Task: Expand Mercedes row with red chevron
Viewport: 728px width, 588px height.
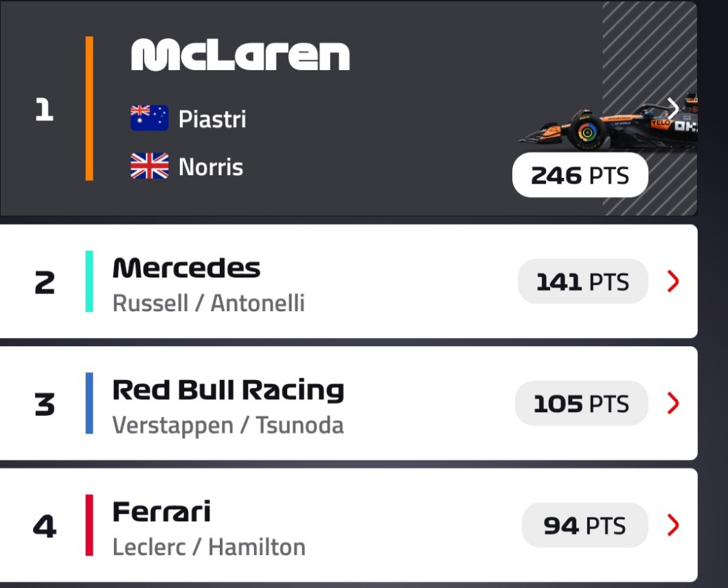Action: tap(673, 281)
